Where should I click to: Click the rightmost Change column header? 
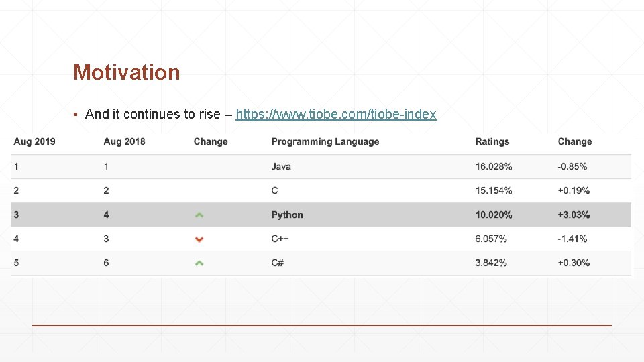575,142
